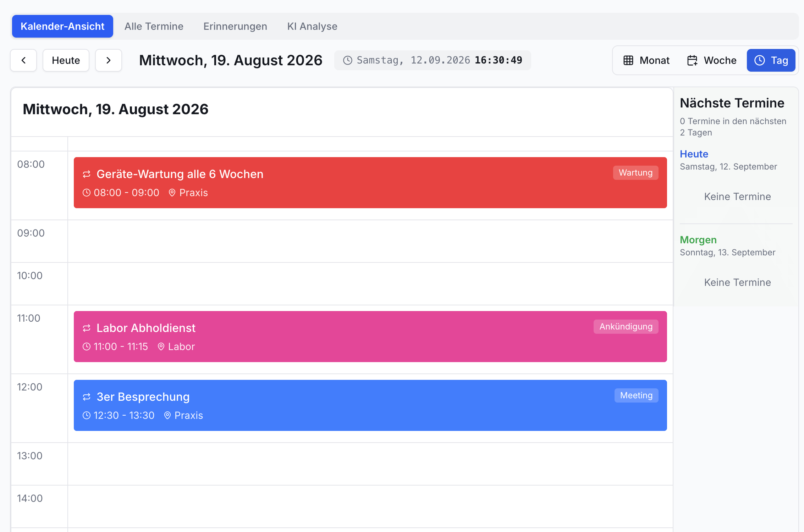Go to previous day with left chevron
Screen dimensions: 804x532
(23, 60)
